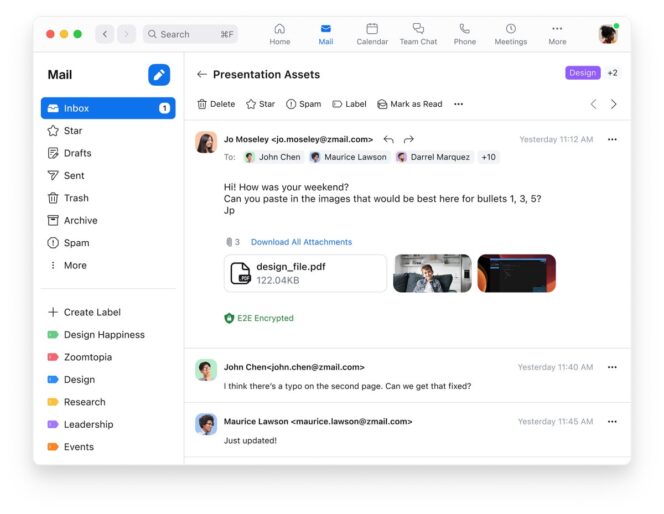Expand the +10 additional recipients list
The height and width of the screenshot is (514, 664).
[488, 157]
